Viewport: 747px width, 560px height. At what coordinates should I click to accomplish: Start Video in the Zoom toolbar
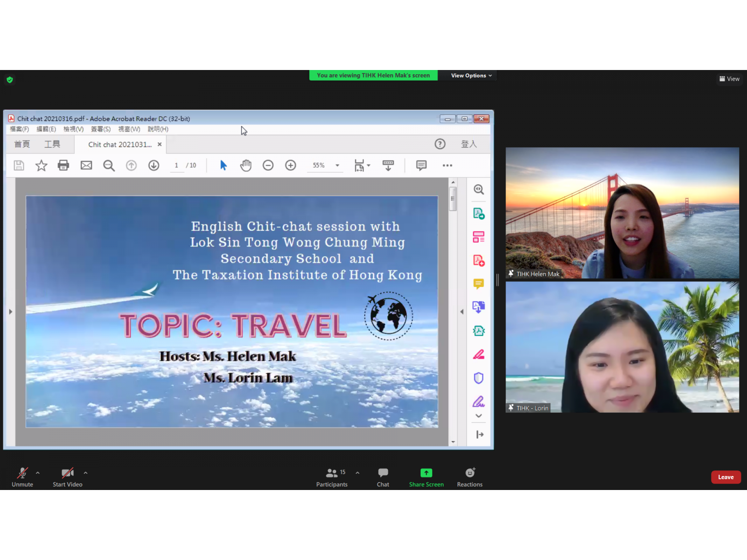tap(67, 477)
